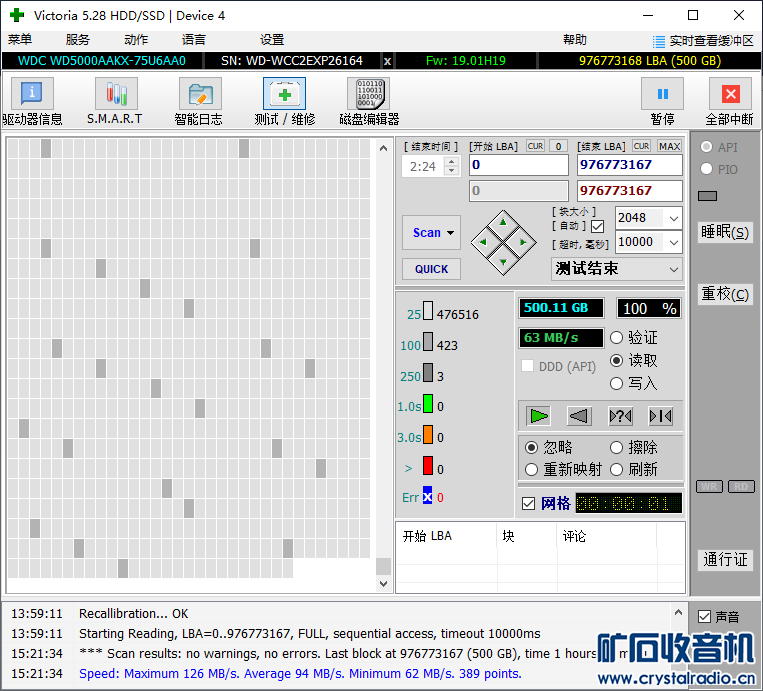
Task: Click the end LBA MAX button
Action: tap(669, 146)
